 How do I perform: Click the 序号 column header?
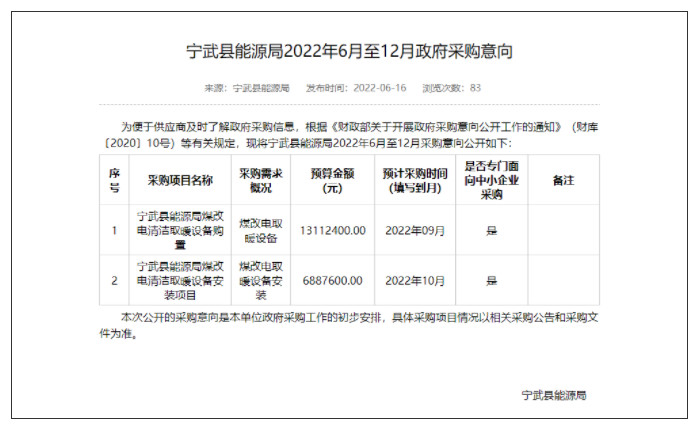click(114, 180)
